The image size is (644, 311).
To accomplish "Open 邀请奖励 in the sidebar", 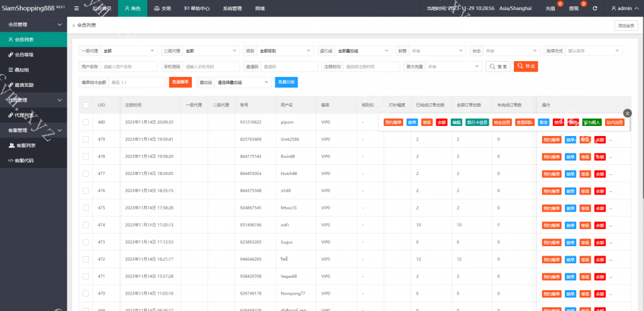I will (33, 85).
